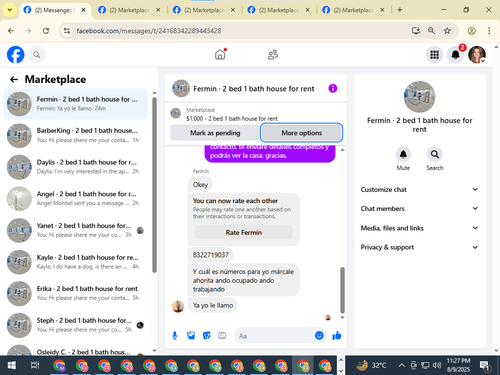Image resolution: width=500 pixels, height=375 pixels.
Task: Open Steph conversation
Action: pyautogui.click(x=75, y=325)
